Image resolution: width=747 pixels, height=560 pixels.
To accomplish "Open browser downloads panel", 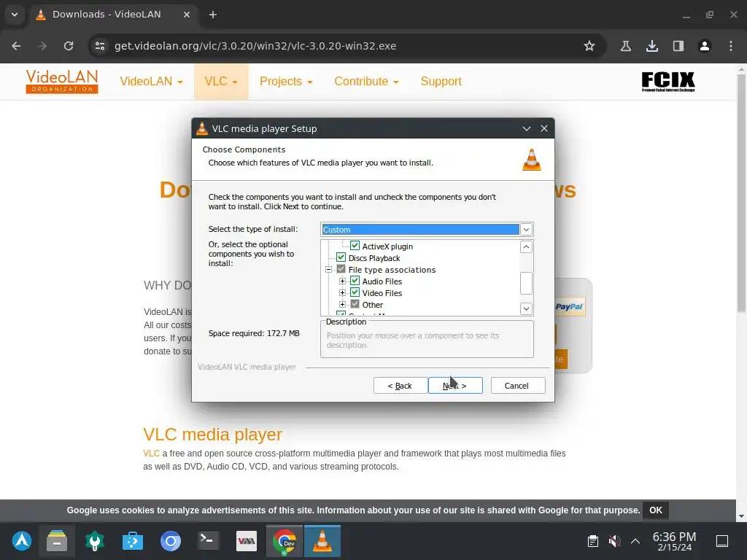I will click(x=651, y=46).
